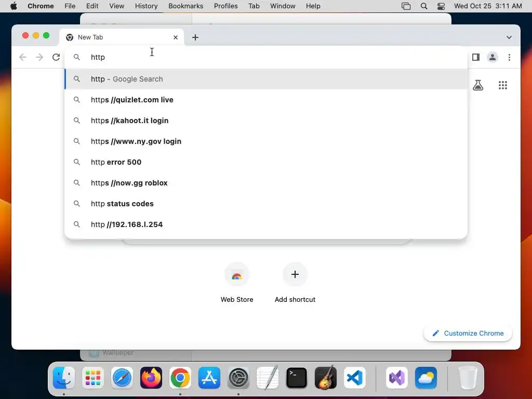Open Customize Chrome
This screenshot has width=532, height=399.
click(x=468, y=333)
